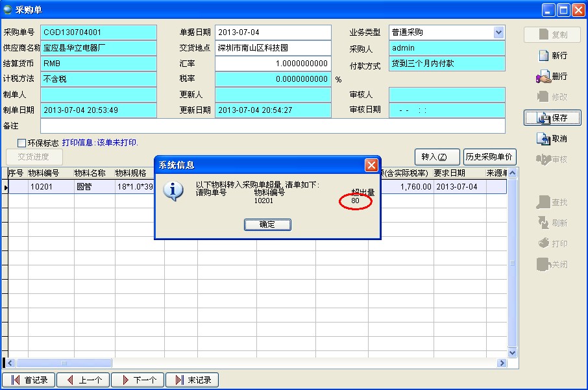Screen dimensions: 588x390
Task: Click 确定 in the system info dialog
Action: 267,225
